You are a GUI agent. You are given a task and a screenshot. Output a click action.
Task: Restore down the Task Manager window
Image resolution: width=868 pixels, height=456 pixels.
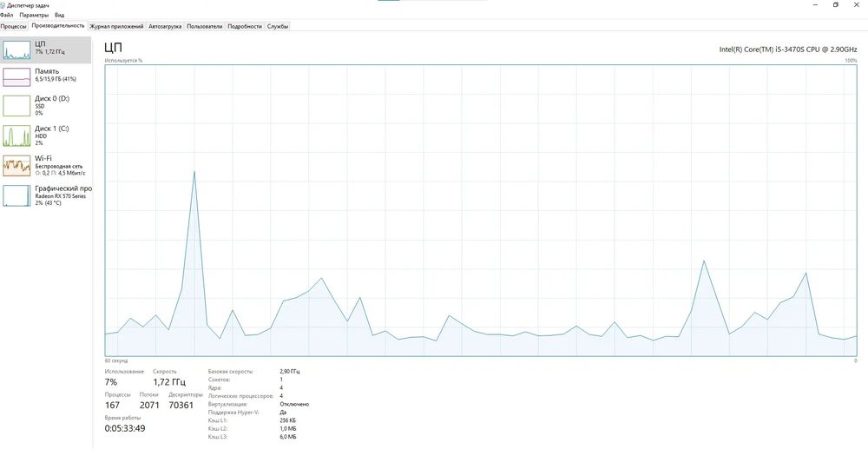tap(836, 4)
